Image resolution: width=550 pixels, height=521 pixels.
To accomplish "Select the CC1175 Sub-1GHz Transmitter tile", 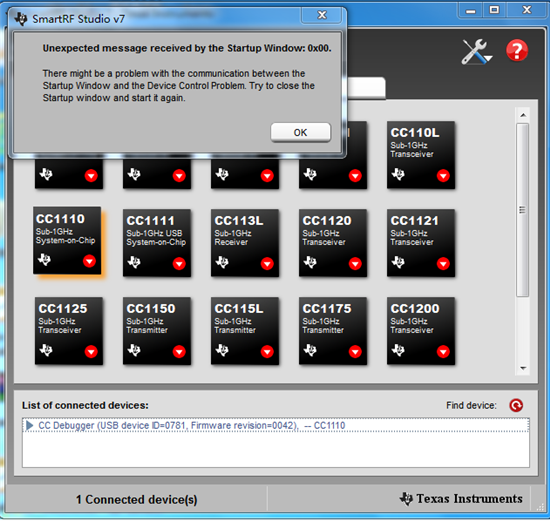I will [333, 331].
